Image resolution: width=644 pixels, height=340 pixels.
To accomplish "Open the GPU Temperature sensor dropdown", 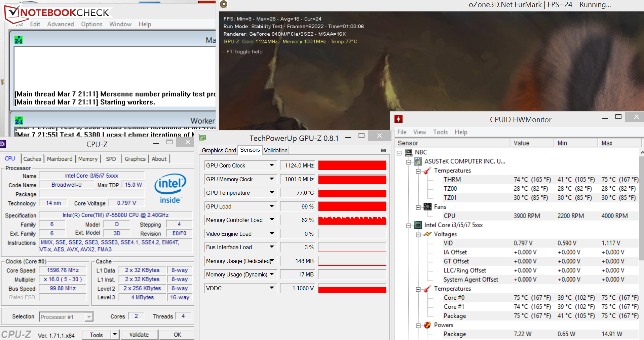I will (272, 192).
